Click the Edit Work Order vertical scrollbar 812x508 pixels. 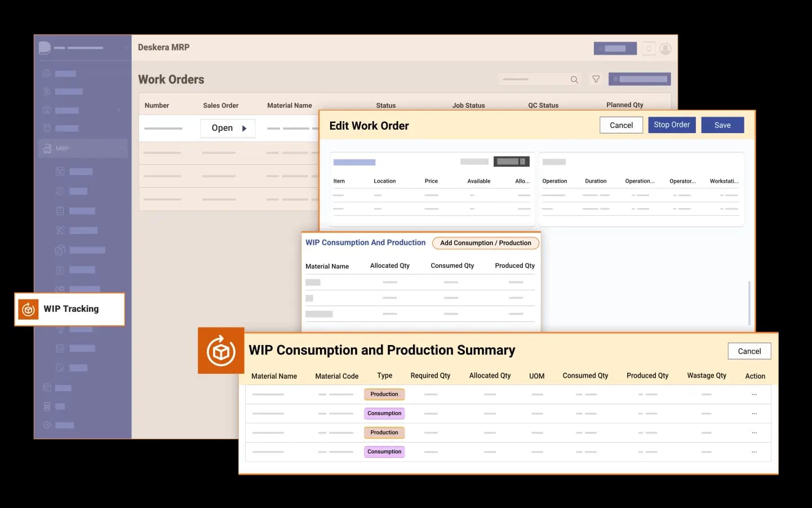click(x=749, y=303)
